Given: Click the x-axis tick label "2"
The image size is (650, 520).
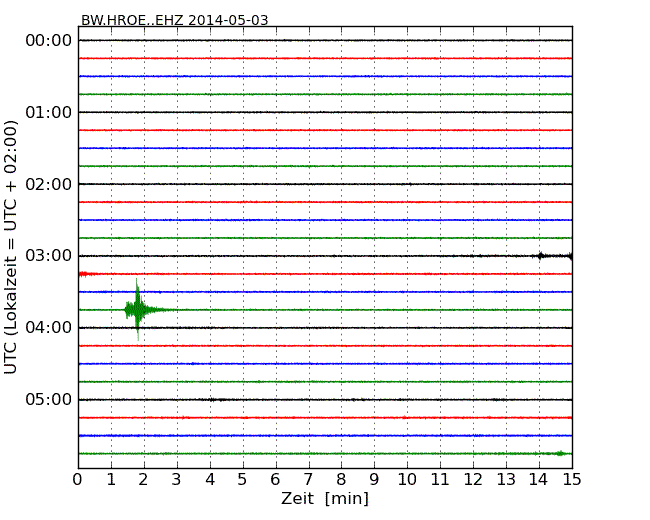Looking at the screenshot, I should pyautogui.click(x=143, y=480).
